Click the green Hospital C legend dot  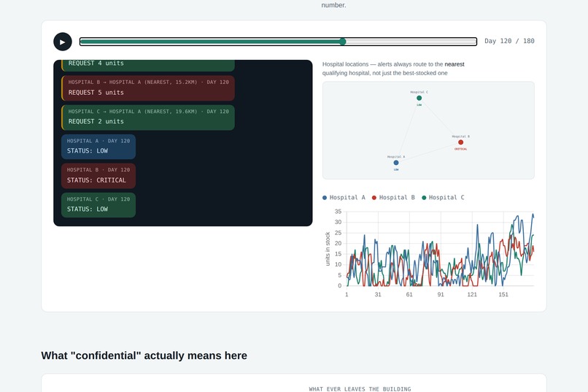[x=424, y=198]
